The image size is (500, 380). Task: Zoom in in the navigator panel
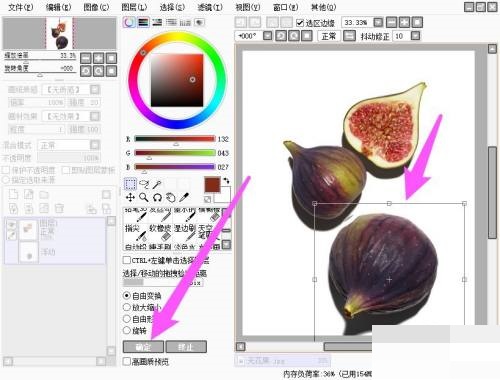[99, 58]
